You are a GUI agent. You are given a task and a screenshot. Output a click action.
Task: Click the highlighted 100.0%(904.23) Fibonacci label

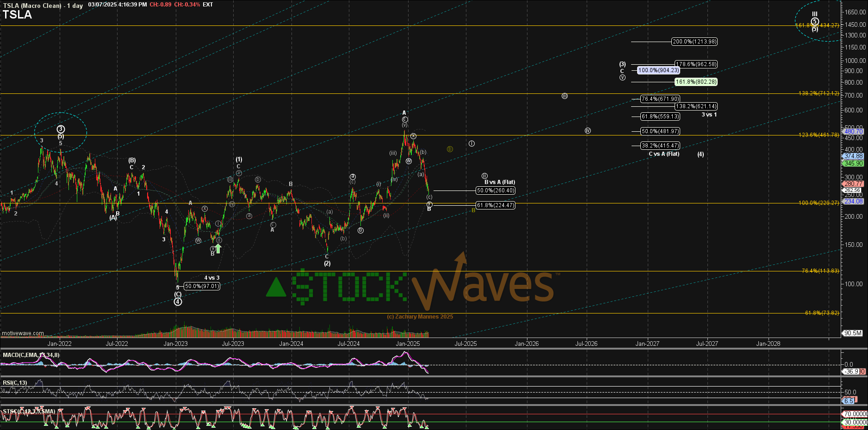658,70
